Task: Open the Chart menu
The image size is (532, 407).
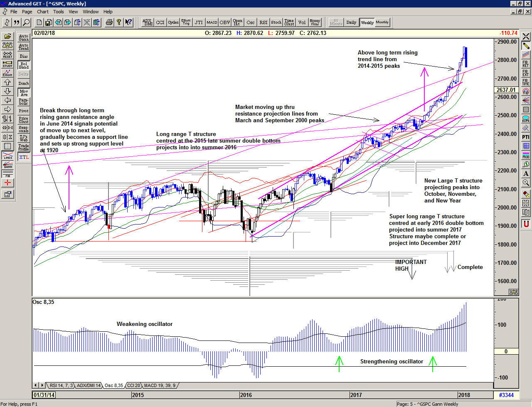Action: 43,12
